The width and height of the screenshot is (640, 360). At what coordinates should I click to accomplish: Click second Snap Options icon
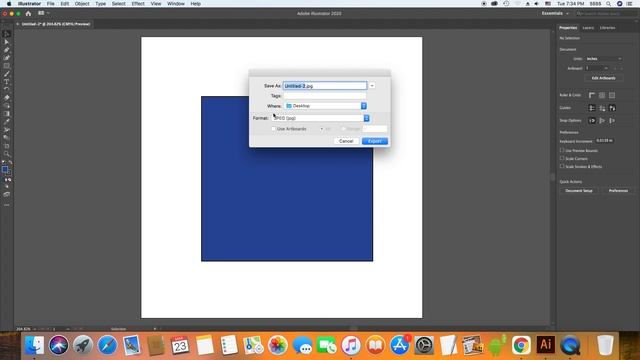click(x=602, y=120)
